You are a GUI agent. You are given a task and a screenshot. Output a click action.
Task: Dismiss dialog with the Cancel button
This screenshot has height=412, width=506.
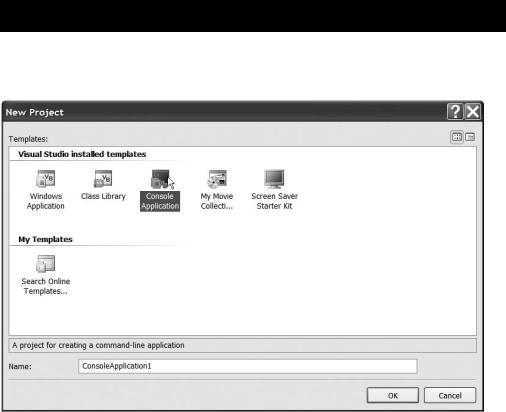click(450, 395)
